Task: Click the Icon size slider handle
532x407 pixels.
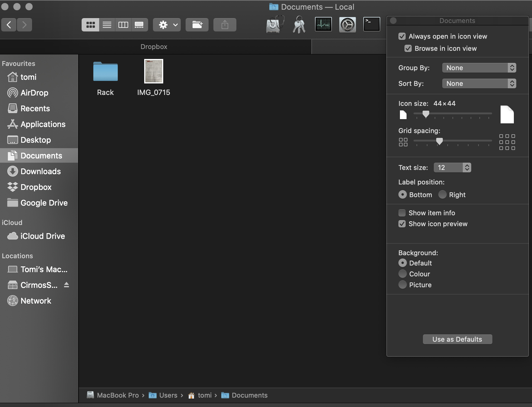Action: [426, 114]
